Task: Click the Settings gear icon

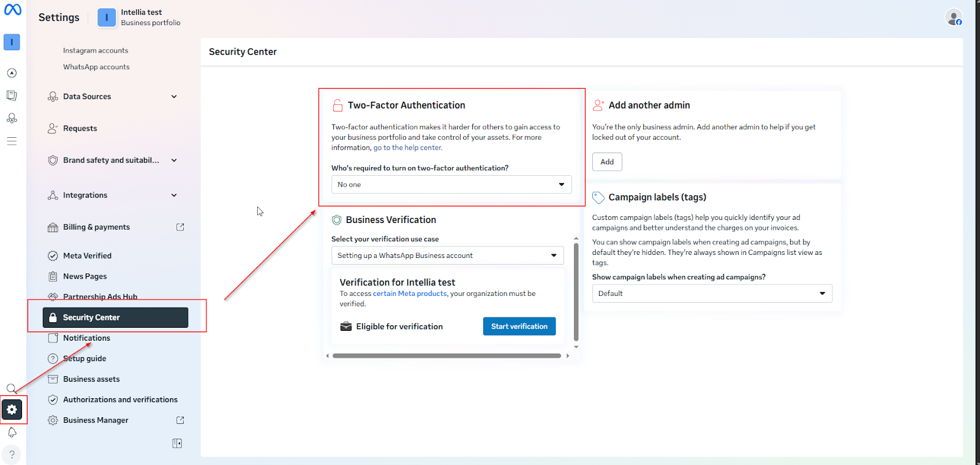Action: 12,409
